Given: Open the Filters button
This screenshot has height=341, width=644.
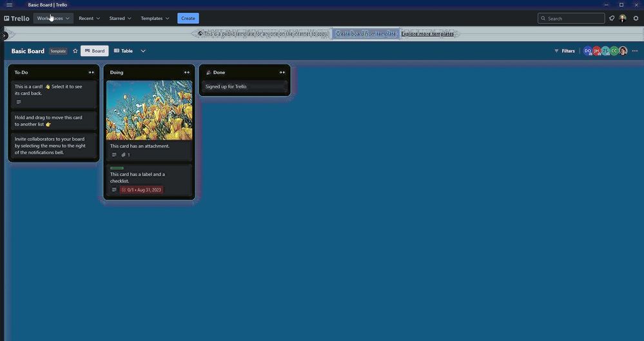Looking at the screenshot, I should (x=565, y=51).
